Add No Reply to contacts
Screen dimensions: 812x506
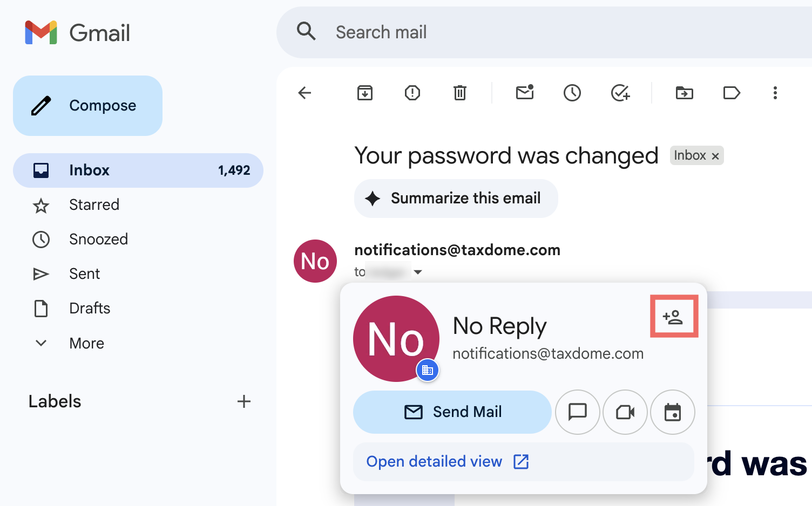tap(673, 317)
